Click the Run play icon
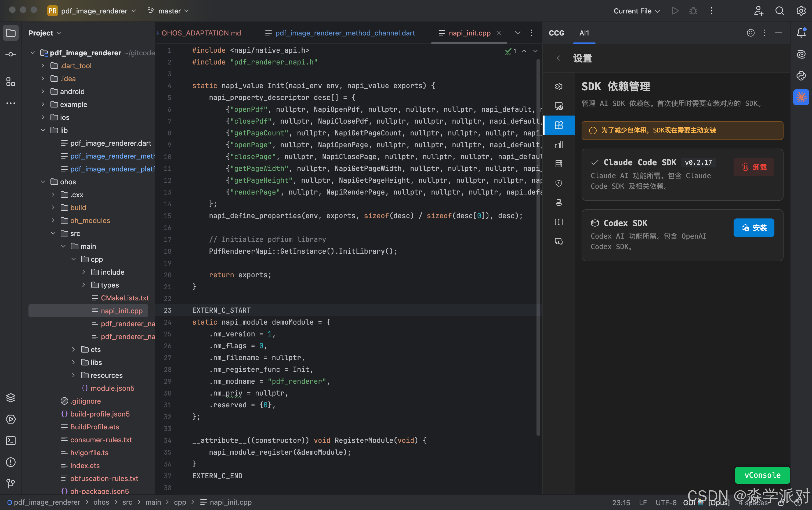The image size is (812, 510). tap(675, 11)
